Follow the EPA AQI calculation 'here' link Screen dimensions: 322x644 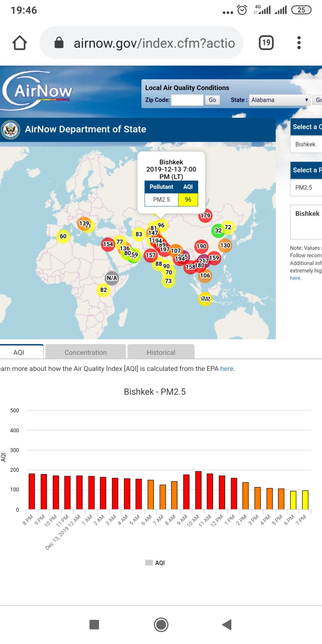coord(227,369)
